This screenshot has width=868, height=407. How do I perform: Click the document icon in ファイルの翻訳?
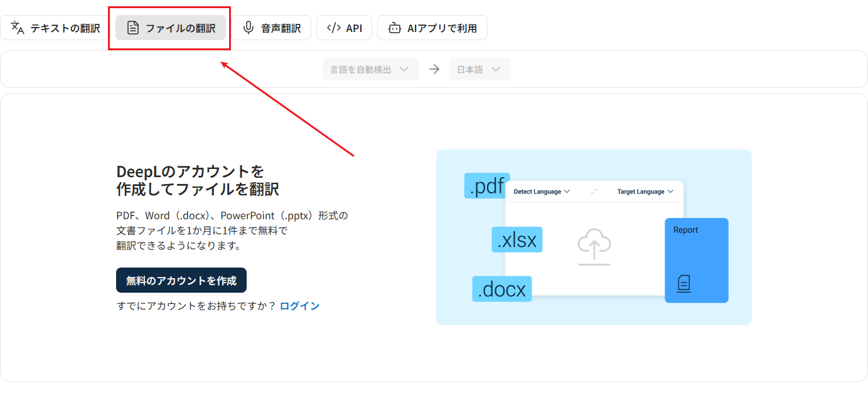coord(133,28)
